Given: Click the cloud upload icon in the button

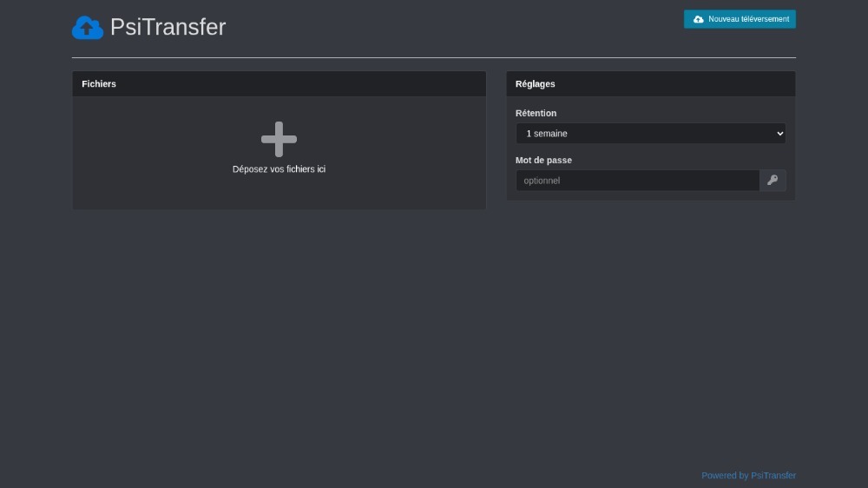Looking at the screenshot, I should (x=698, y=19).
